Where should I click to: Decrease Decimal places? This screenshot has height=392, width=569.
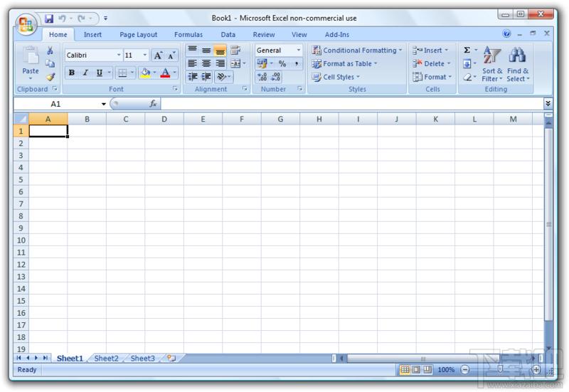(275, 77)
